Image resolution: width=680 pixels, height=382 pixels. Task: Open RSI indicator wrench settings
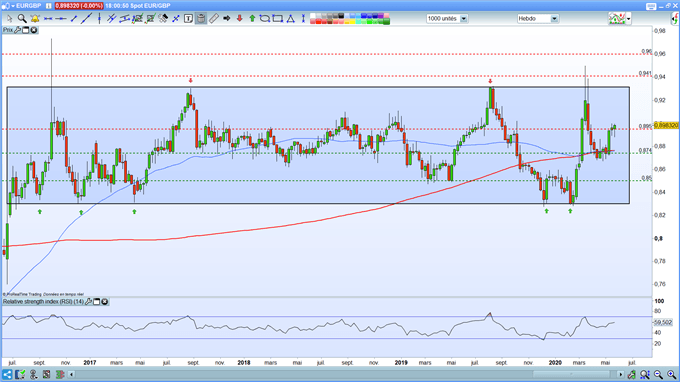[x=88, y=301]
